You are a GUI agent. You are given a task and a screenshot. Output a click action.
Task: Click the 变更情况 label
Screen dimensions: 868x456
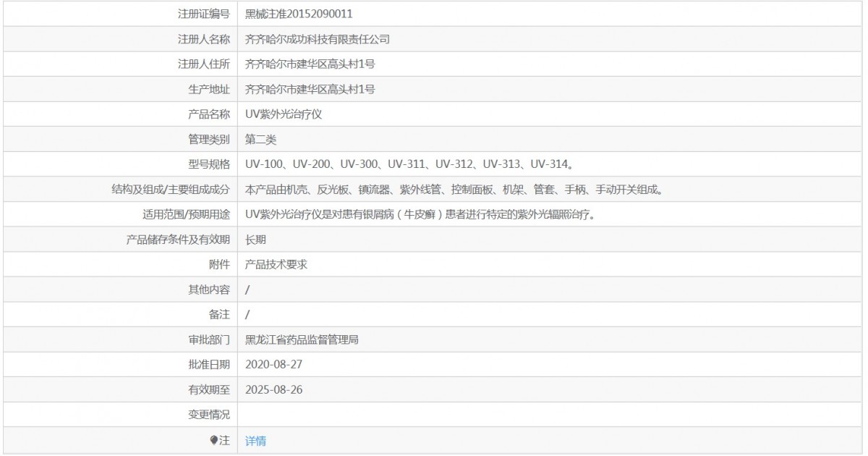[209, 415]
